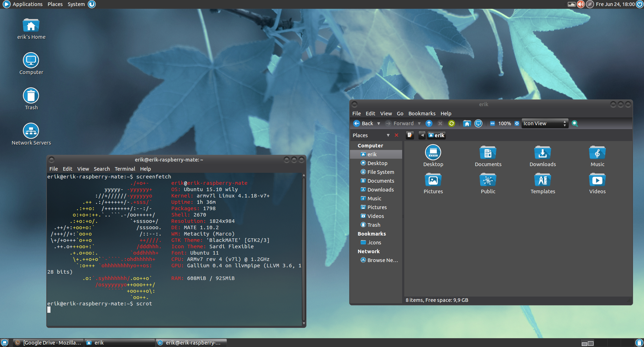Screen dimensions: 644x347
Task: Click the stop loading icon in file manager
Action: coord(440,123)
